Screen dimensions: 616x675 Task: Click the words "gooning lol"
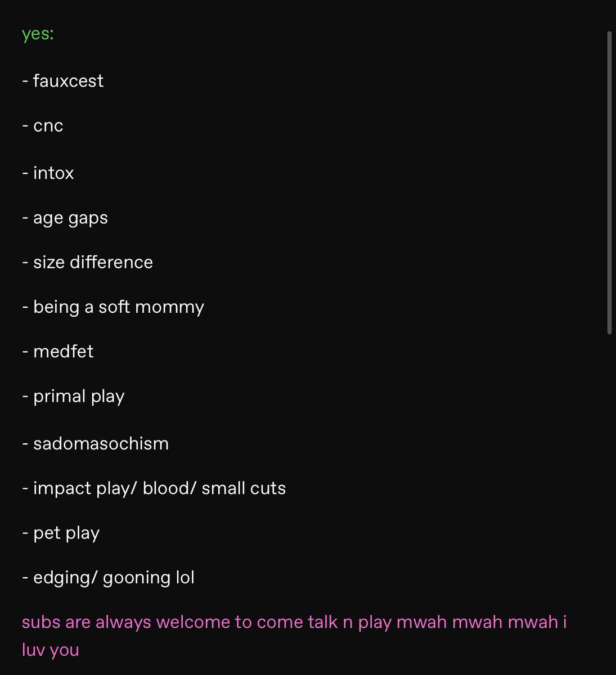tap(149, 578)
